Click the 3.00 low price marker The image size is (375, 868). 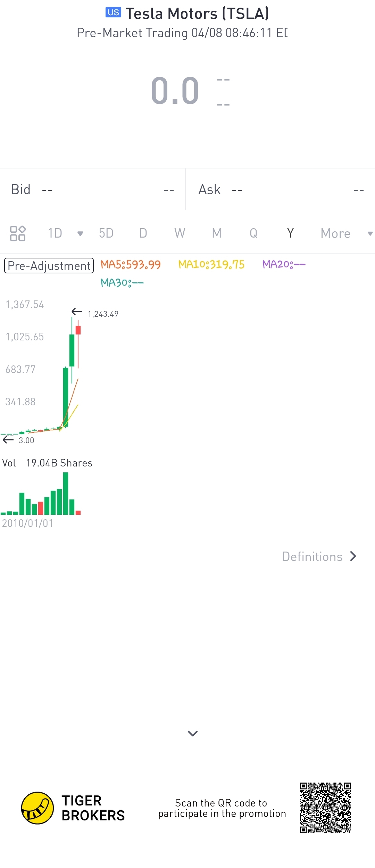pos(26,440)
